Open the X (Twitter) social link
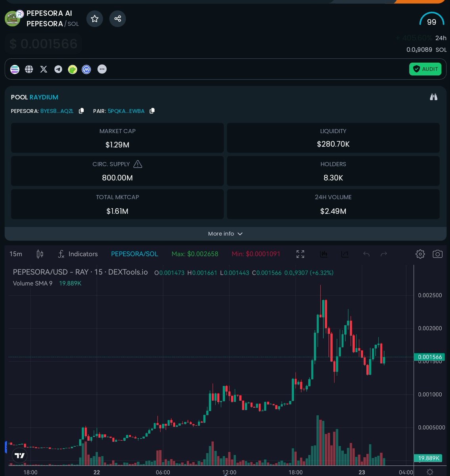Viewport: 450px width, 476px height. pyautogui.click(x=44, y=69)
